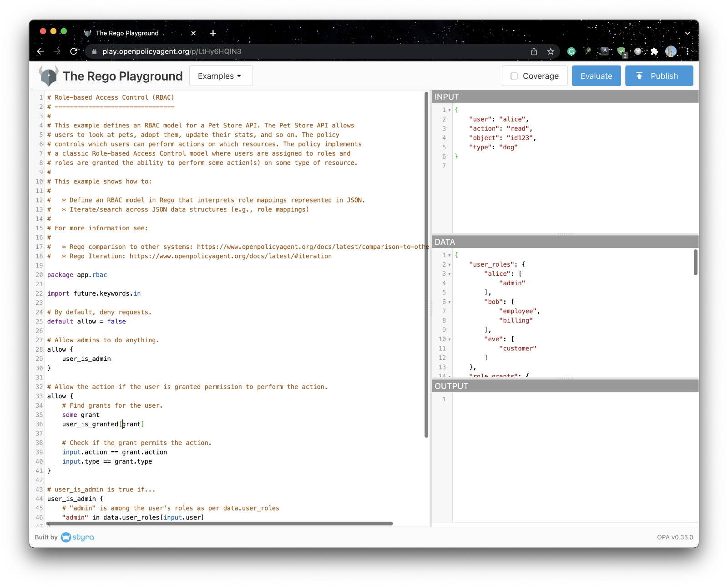728x586 pixels.
Task: Fold the "user_roles" object in DATA
Action: pyautogui.click(x=450, y=265)
